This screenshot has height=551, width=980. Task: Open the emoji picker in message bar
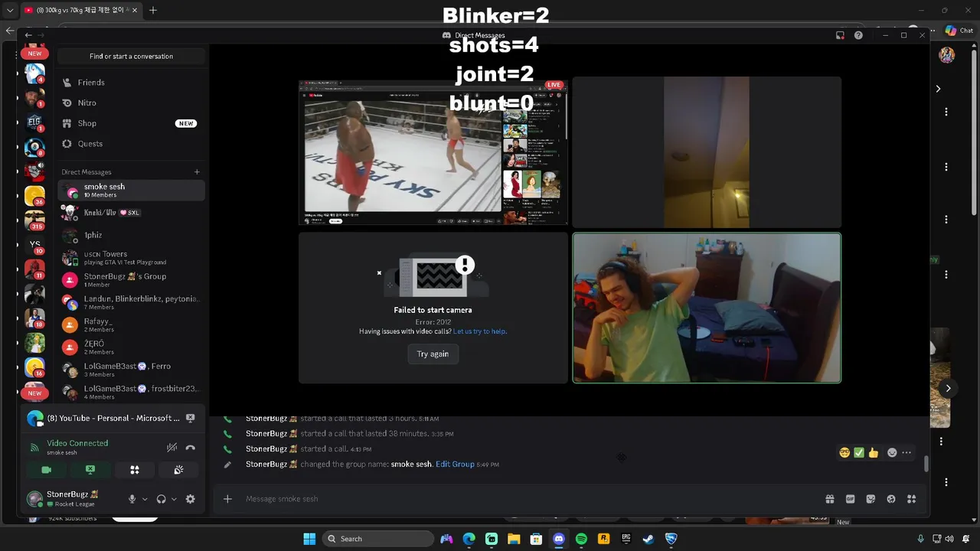[x=891, y=499]
